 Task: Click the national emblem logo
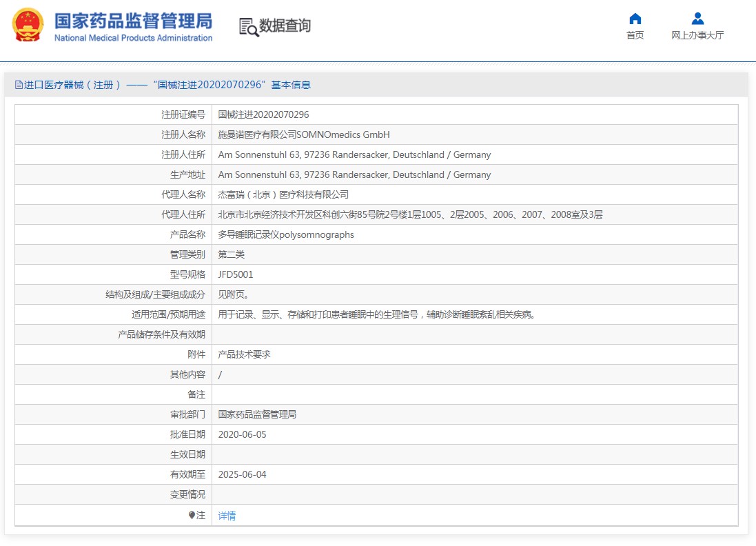[28, 26]
